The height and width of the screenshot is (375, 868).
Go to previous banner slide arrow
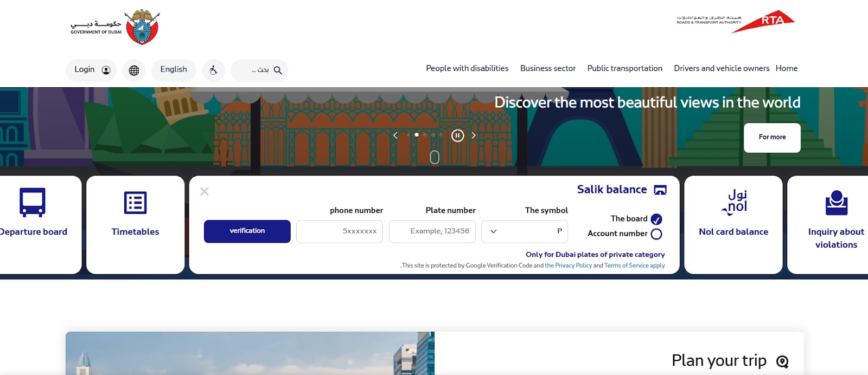[x=395, y=135]
